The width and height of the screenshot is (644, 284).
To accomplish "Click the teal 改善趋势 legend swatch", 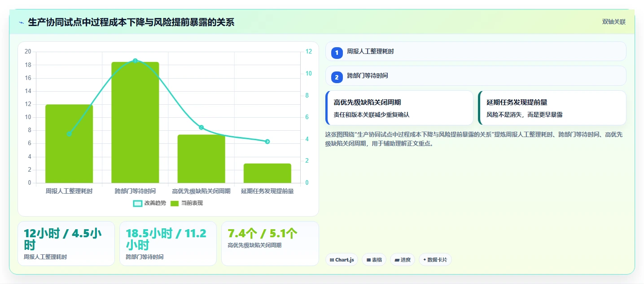I will click(x=138, y=204).
